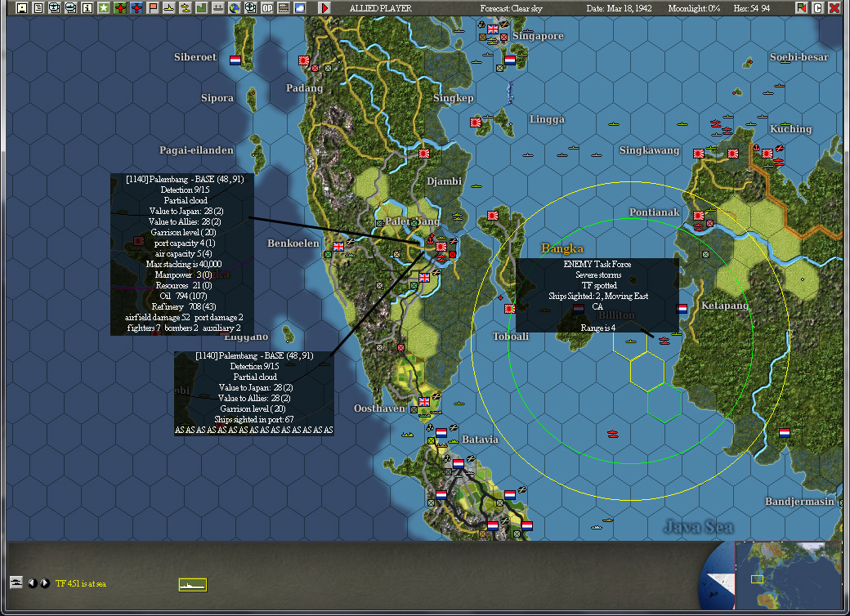This screenshot has width=850, height=616.
Task: Click the Bandjermasin map label
Action: pos(799,501)
